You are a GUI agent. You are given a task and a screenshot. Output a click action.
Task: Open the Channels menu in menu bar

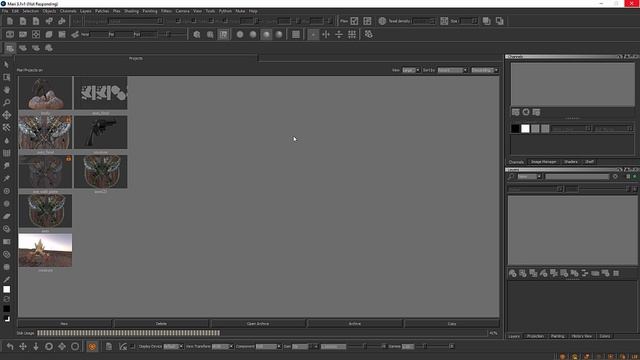68,11
